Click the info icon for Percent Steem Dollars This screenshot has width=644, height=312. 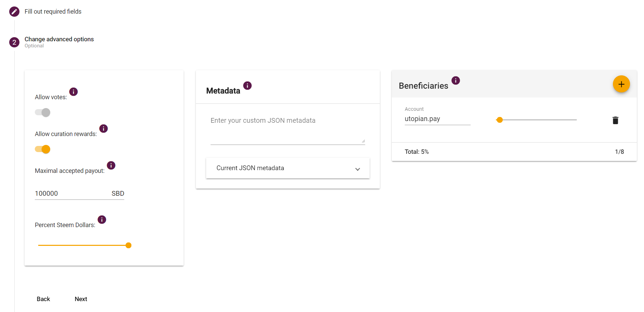point(102,220)
